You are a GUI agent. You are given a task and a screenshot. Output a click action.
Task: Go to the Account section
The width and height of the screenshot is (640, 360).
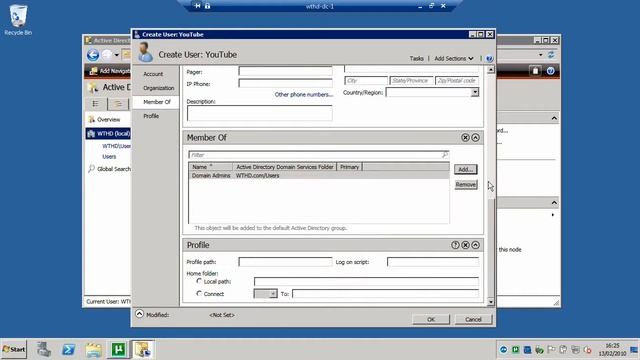pyautogui.click(x=153, y=74)
